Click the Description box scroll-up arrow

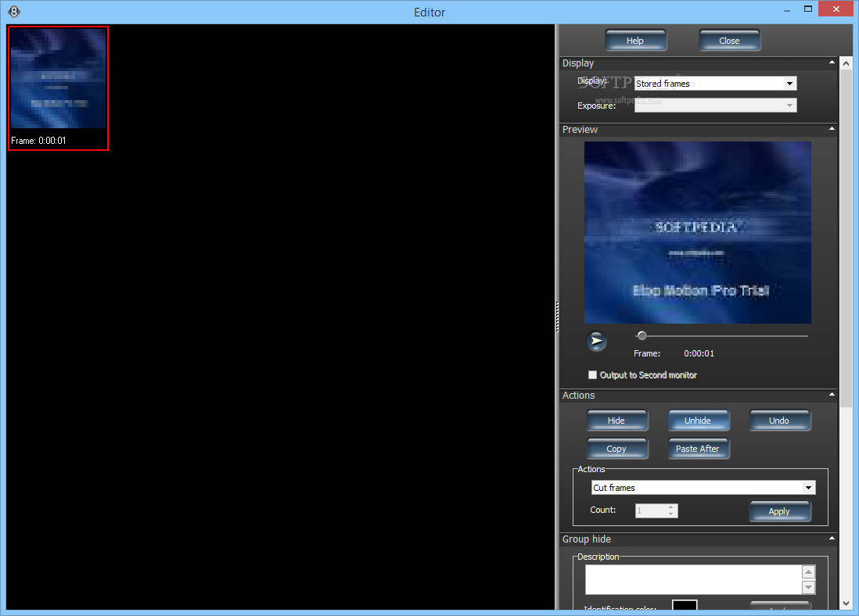pyautogui.click(x=809, y=572)
